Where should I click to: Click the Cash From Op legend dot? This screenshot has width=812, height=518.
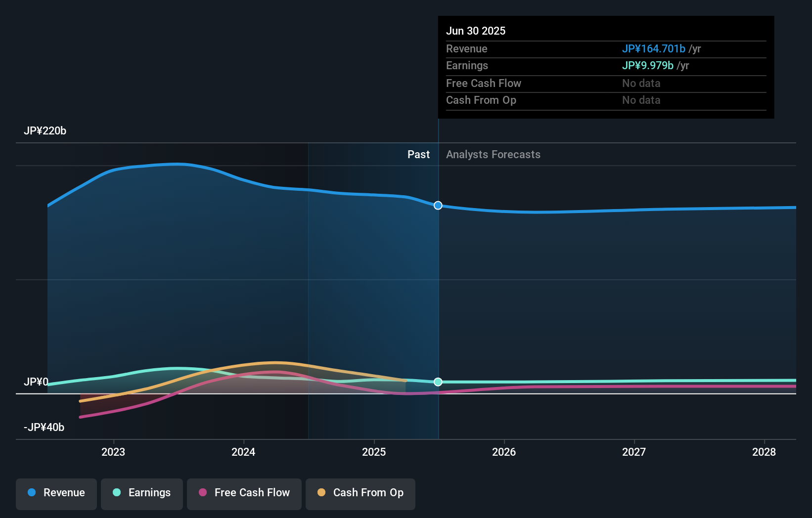coord(322,493)
